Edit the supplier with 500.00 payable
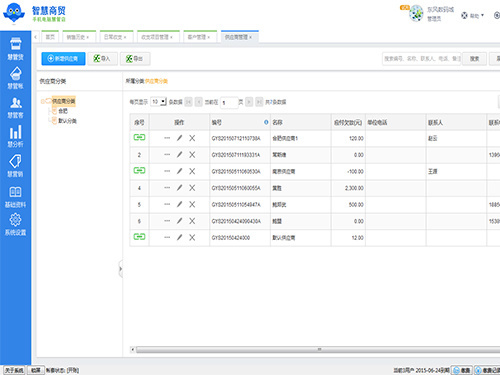The image size is (500, 375). click(x=179, y=204)
